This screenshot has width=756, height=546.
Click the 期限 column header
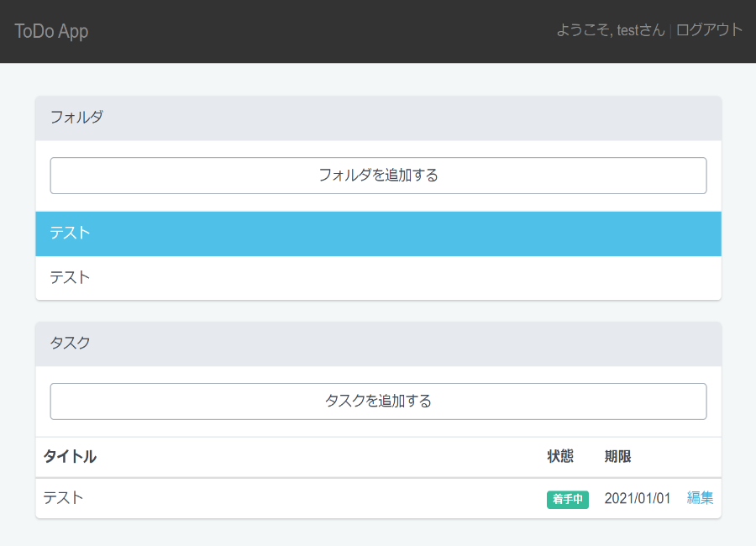pos(617,457)
